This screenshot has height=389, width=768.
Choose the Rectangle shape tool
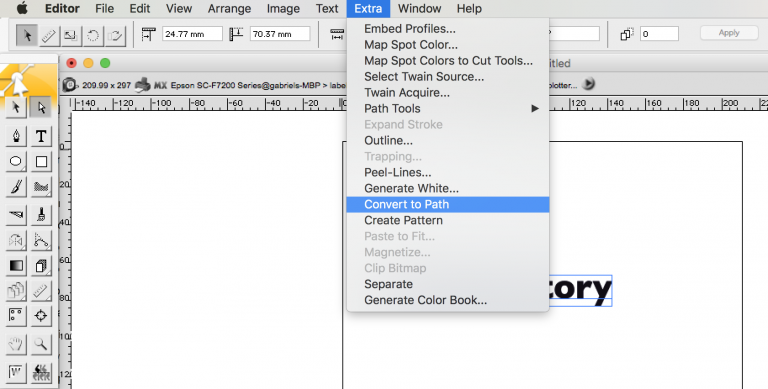tap(41, 161)
